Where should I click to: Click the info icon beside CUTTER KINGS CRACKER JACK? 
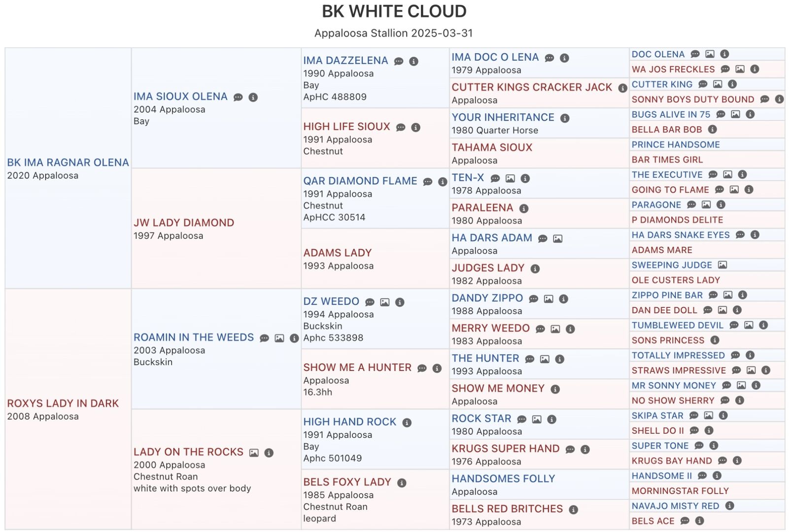[x=622, y=88]
